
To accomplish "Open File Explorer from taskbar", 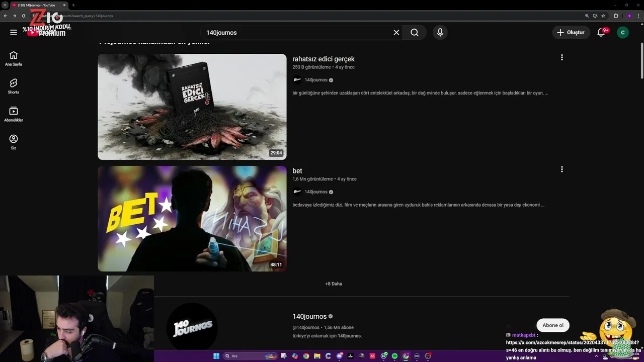I will pyautogui.click(x=317, y=356).
